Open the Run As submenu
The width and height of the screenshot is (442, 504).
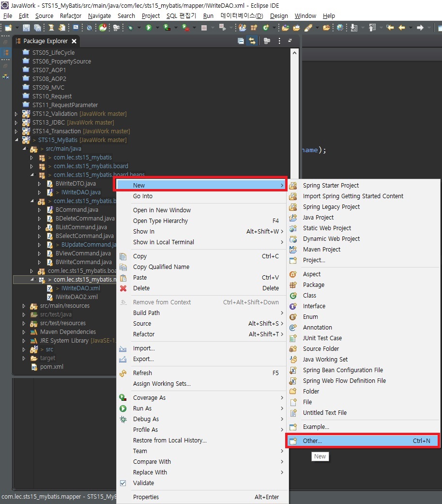[201, 408]
